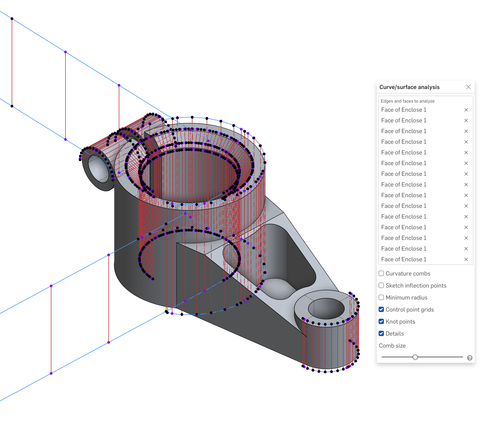
Task: Remove the fifth Face of Enclose 1 entry
Action: 466,152
